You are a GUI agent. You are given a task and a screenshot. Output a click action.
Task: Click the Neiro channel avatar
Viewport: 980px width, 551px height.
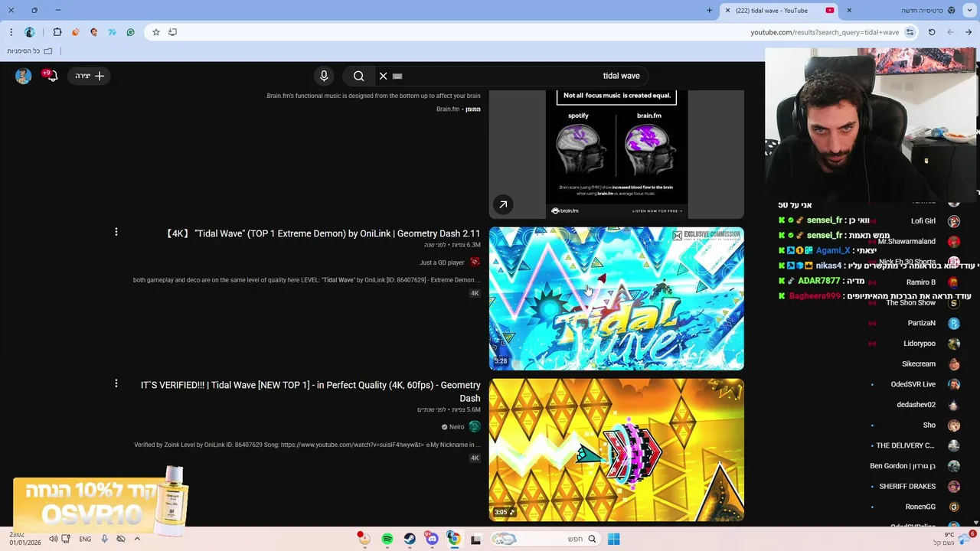475,427
